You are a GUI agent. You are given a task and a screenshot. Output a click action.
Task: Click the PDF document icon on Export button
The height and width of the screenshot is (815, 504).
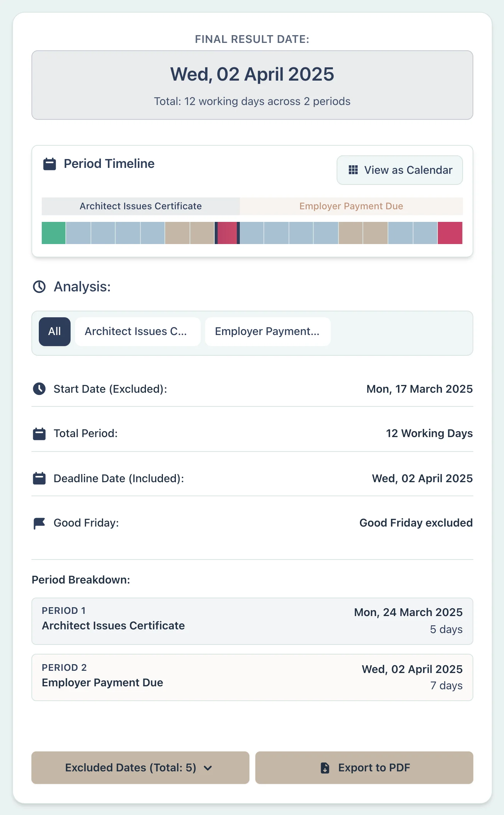click(x=324, y=768)
